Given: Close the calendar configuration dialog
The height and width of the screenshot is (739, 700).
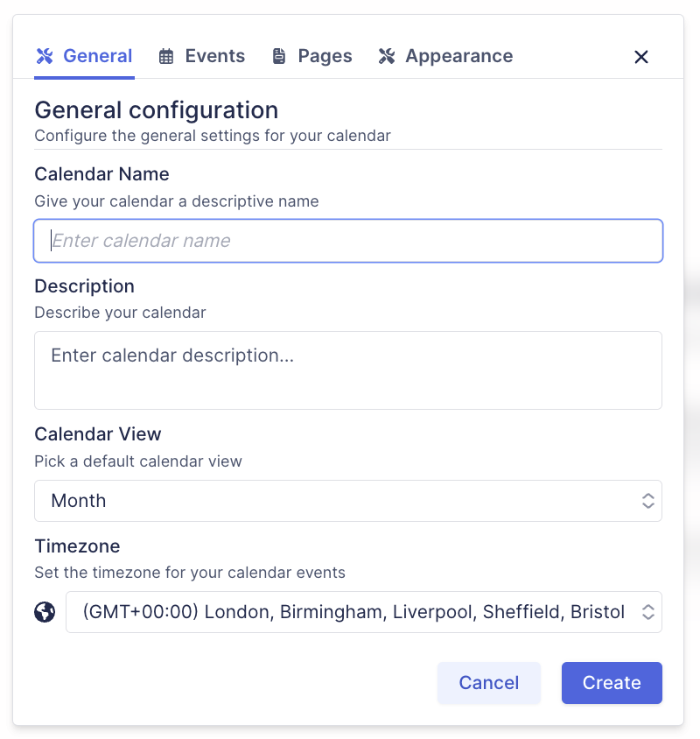Looking at the screenshot, I should pos(641,57).
